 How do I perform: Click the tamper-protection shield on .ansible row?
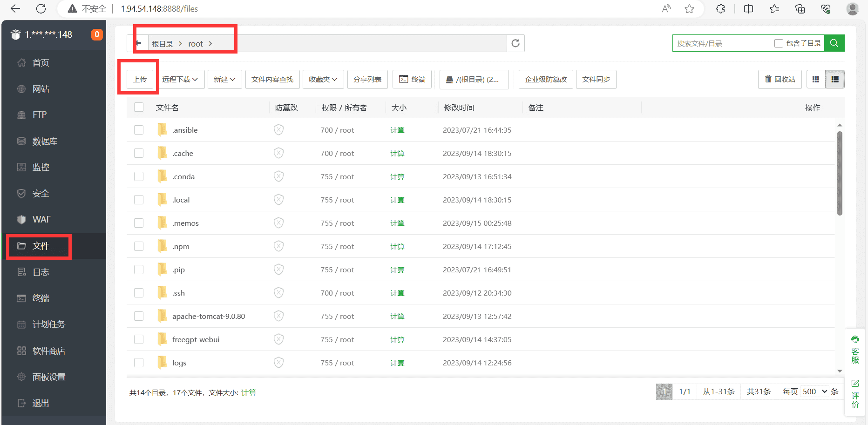278,129
